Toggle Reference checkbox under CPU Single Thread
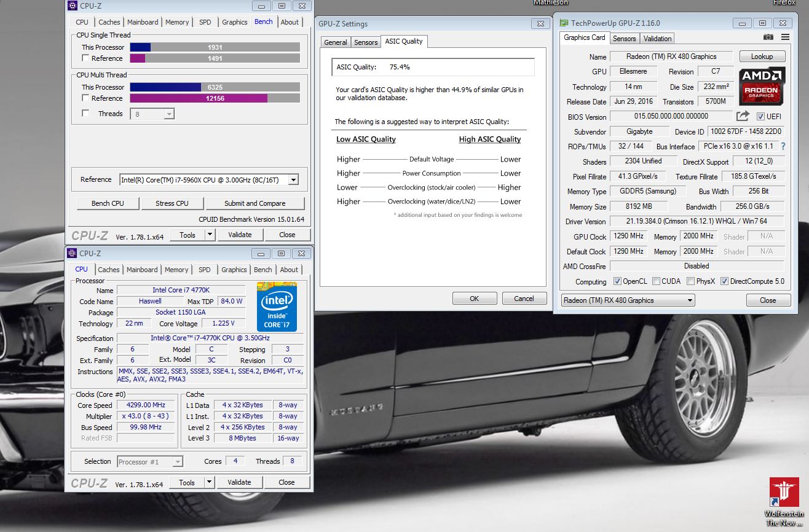The height and width of the screenshot is (532, 809). coord(85,58)
